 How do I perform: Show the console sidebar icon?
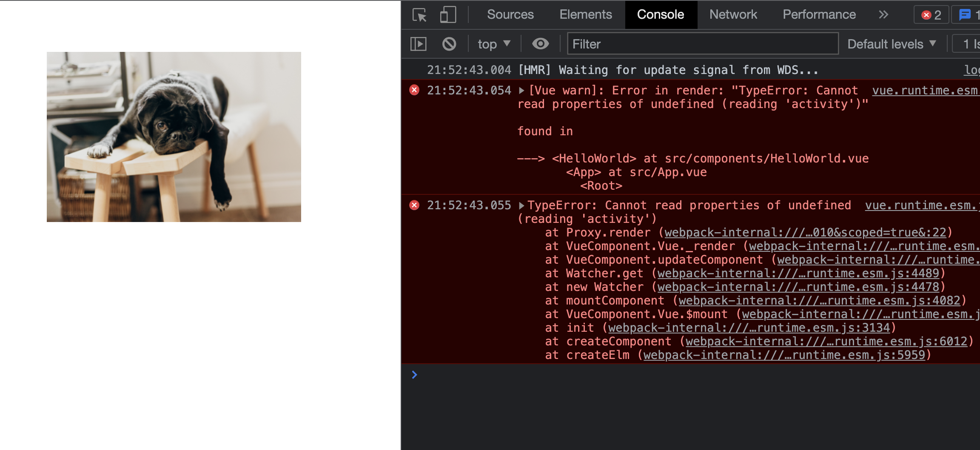pos(419,44)
